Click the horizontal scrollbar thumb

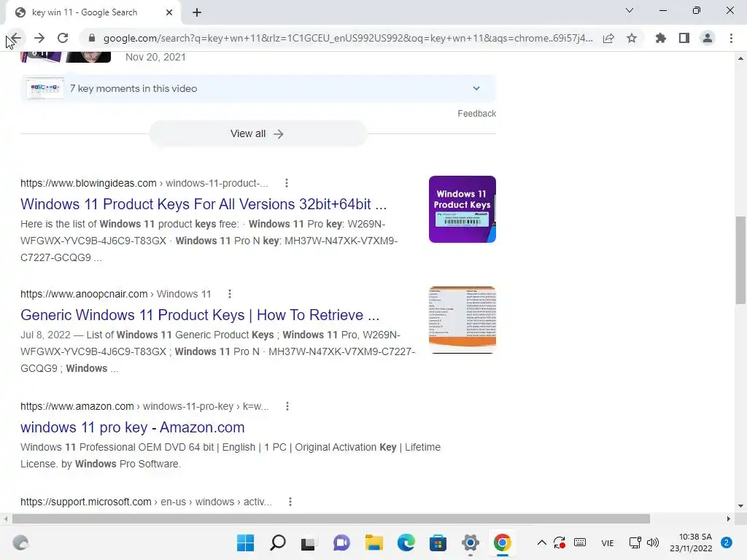point(331,518)
